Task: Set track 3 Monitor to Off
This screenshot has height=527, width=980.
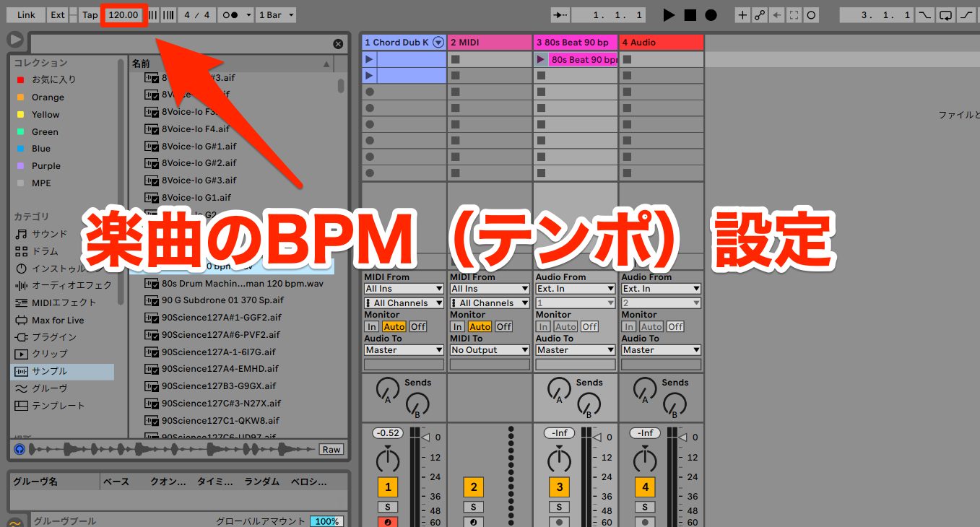Action: (590, 326)
